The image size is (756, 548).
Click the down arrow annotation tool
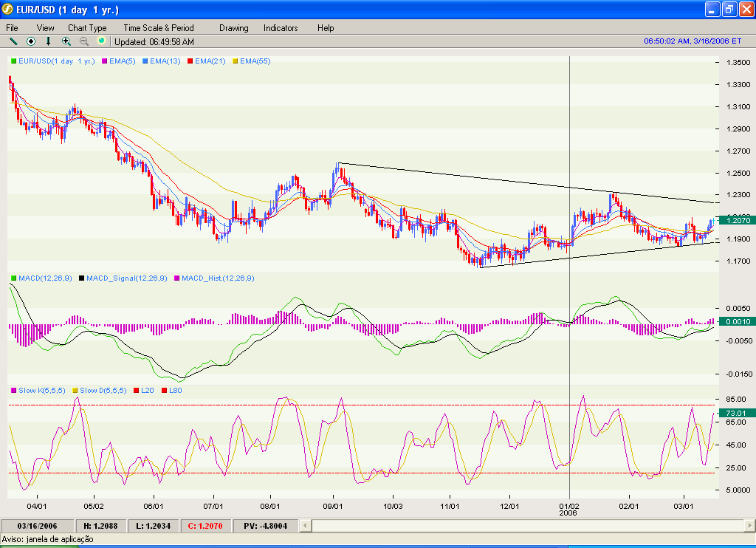tap(48, 41)
